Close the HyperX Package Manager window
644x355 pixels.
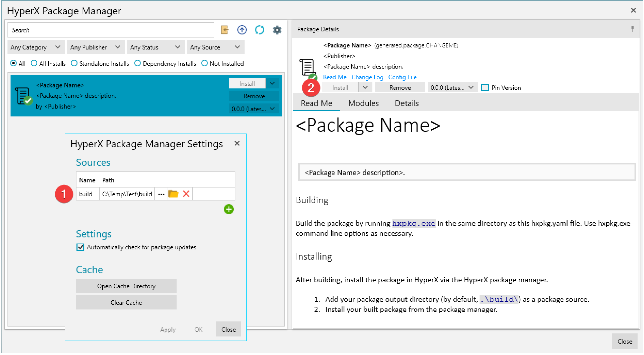click(x=633, y=10)
